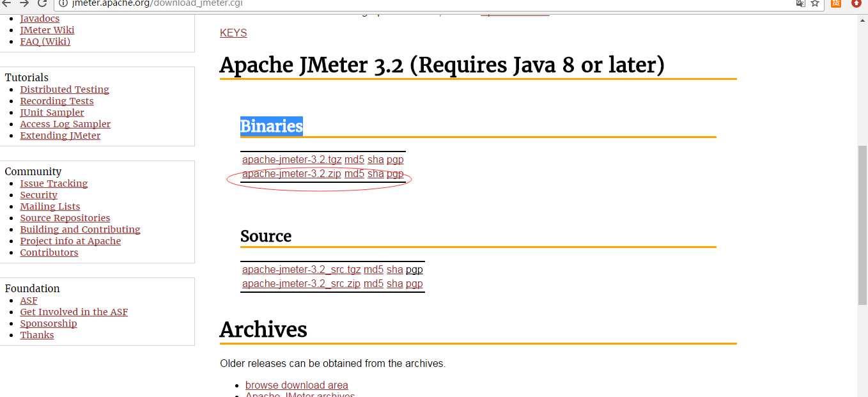Click the browser forward arrow button
The image size is (868, 397).
24,3
